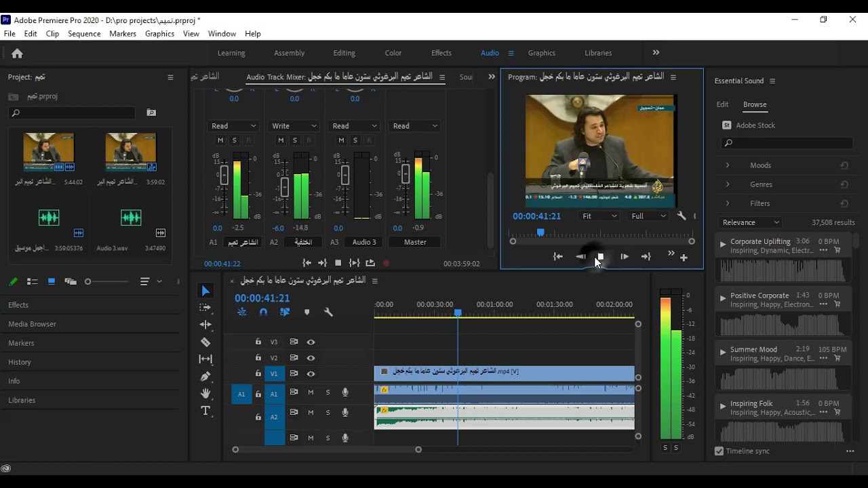This screenshot has width=868, height=488.
Task: Open Master automation mode Read dropdown
Action: click(415, 126)
